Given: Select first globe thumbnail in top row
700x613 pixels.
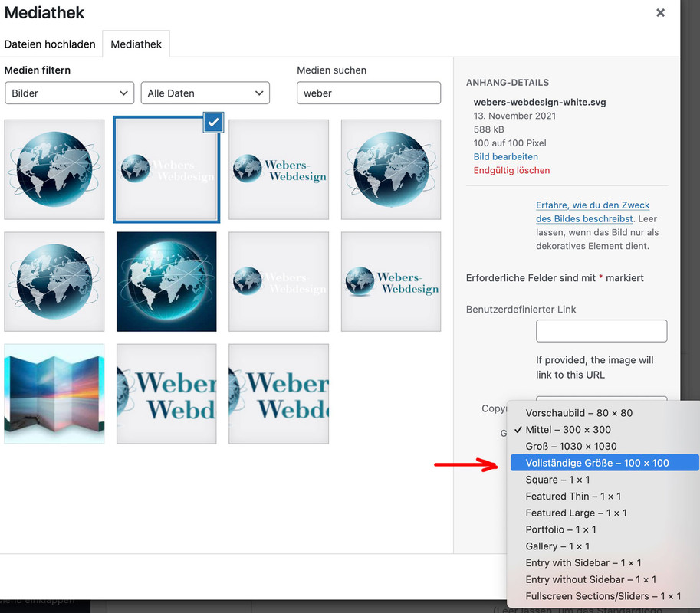Looking at the screenshot, I should click(x=54, y=169).
